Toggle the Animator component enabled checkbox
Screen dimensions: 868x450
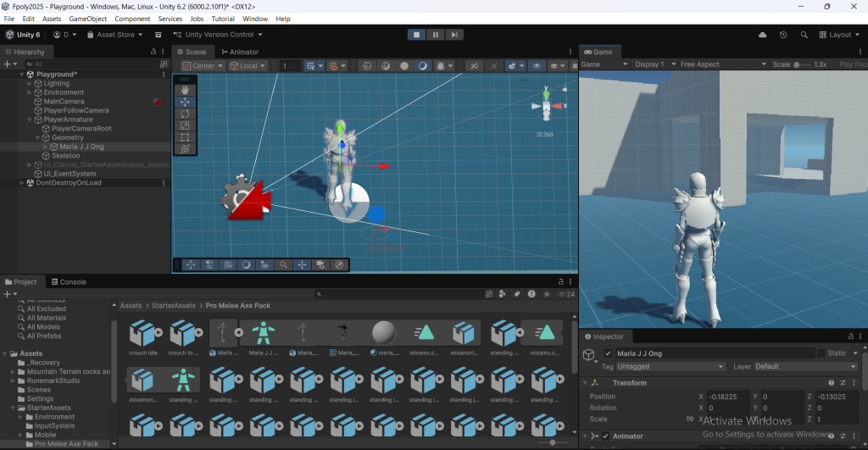coord(605,436)
